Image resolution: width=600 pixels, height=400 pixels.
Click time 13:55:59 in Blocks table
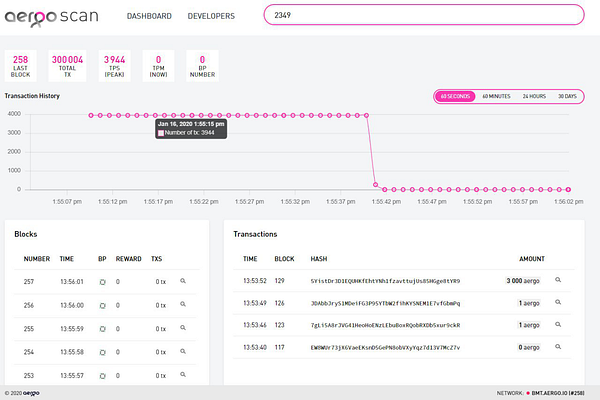[72, 329]
